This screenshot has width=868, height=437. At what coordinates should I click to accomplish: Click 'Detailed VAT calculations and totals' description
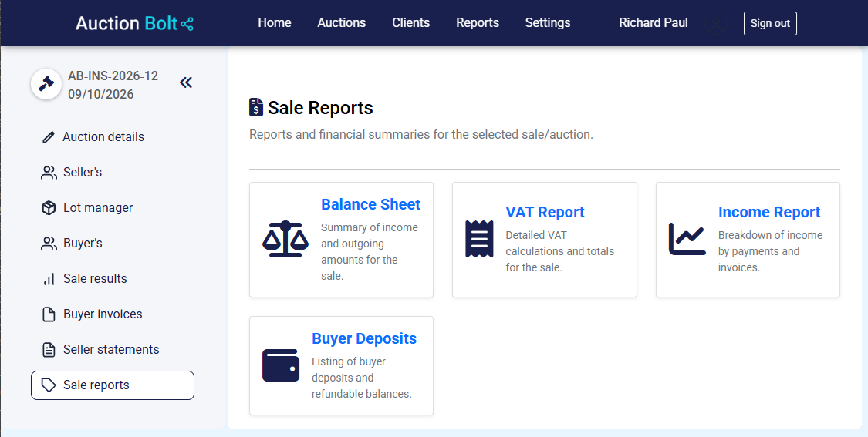tap(559, 251)
